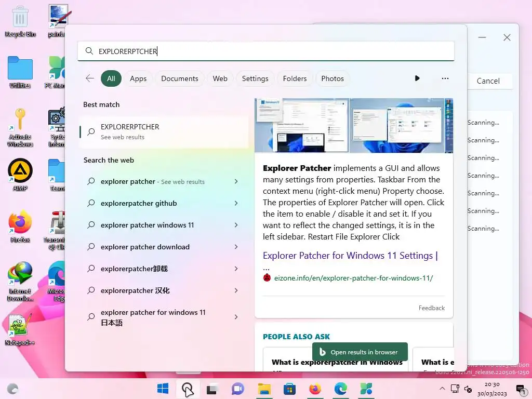The height and width of the screenshot is (399, 532).
Task: Launch the Activate Windows shortcut
Action: click(x=20, y=127)
